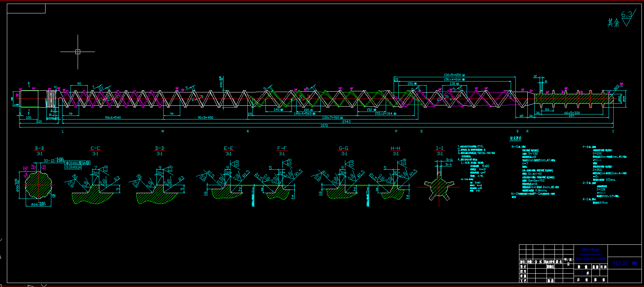The width and height of the screenshot is (644, 287).
Task: Select the 90X33 drawing title
Action: [x=620, y=263]
